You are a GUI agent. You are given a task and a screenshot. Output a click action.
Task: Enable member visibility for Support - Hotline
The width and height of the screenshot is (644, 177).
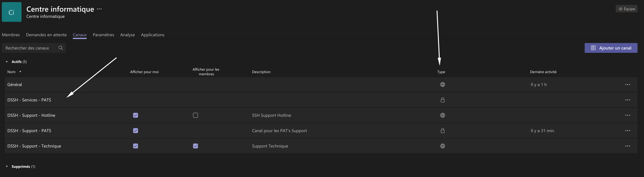[x=195, y=115]
